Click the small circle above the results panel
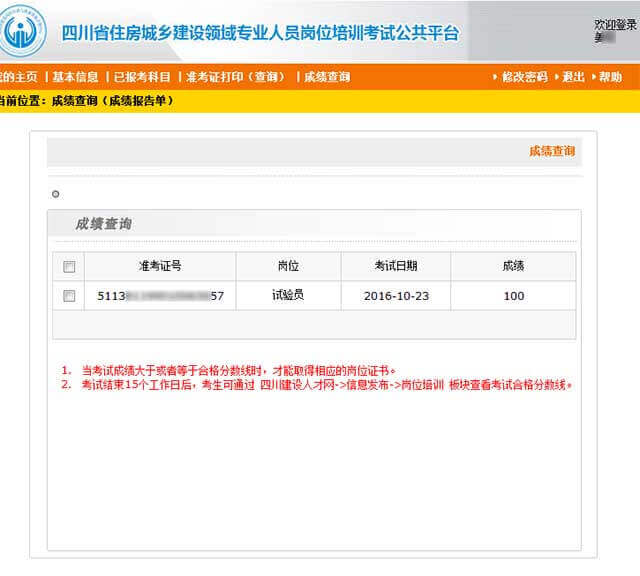The height and width of the screenshot is (576, 640). click(55, 194)
